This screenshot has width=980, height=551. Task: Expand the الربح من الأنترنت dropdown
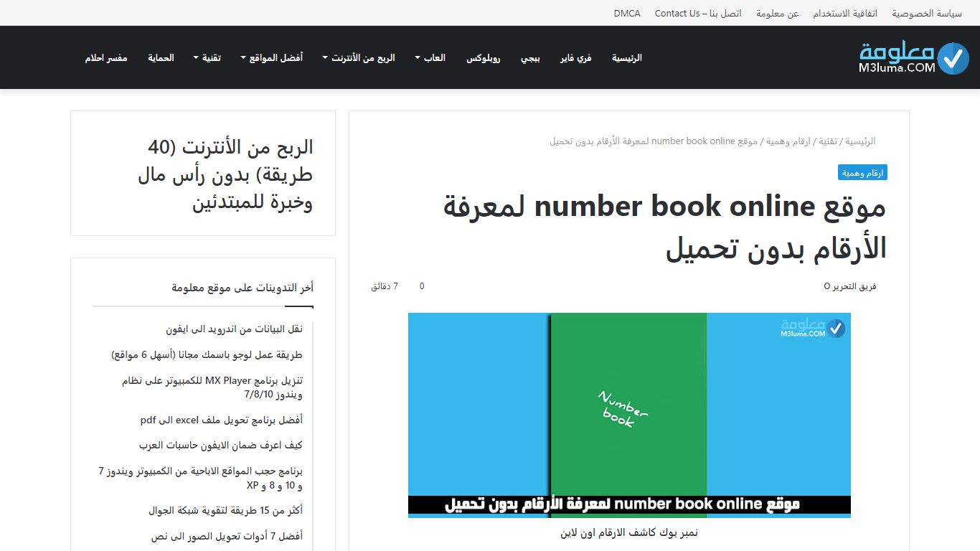click(x=359, y=58)
